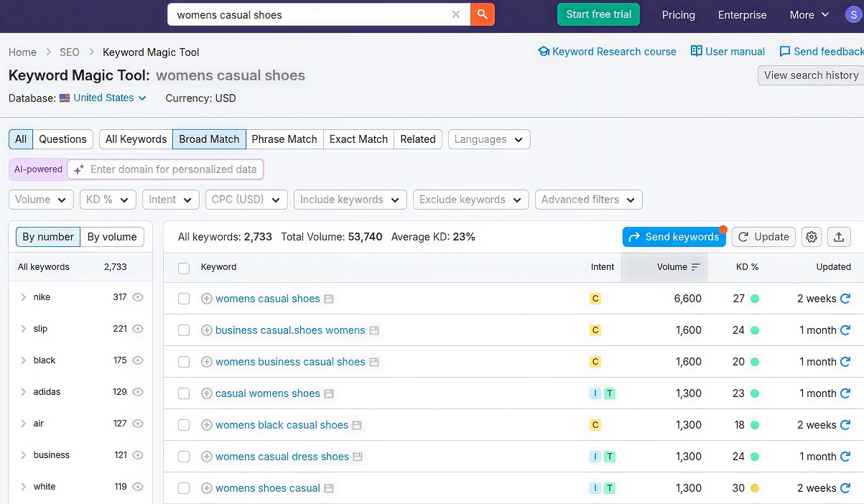This screenshot has height=504, width=864.
Task: Open Keyword Research course link
Action: click(x=608, y=52)
